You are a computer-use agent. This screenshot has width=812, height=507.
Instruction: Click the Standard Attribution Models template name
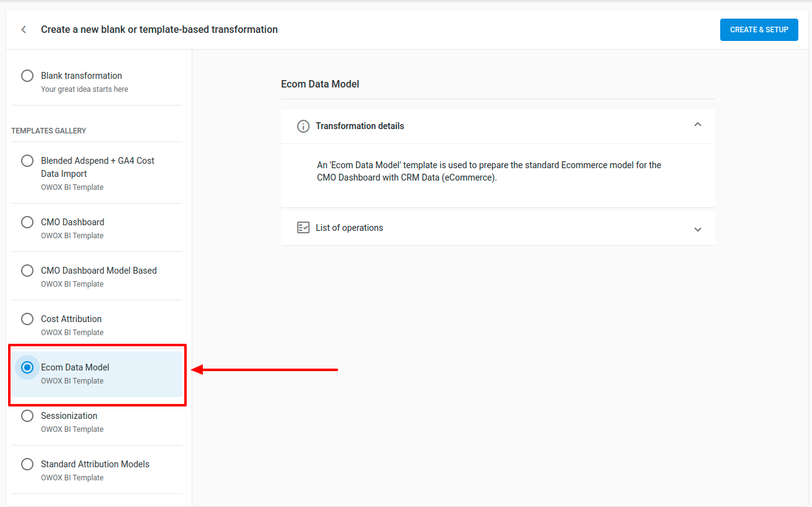[x=95, y=464]
